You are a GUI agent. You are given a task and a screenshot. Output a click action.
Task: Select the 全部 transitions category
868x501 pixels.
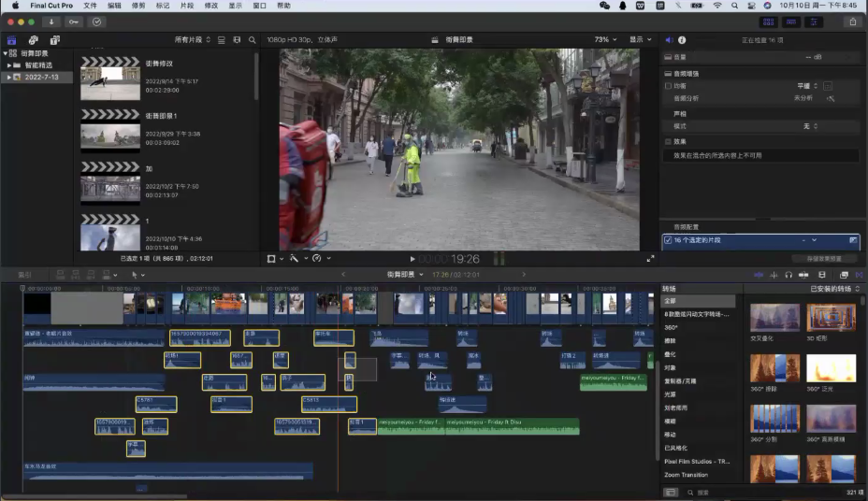pos(699,301)
